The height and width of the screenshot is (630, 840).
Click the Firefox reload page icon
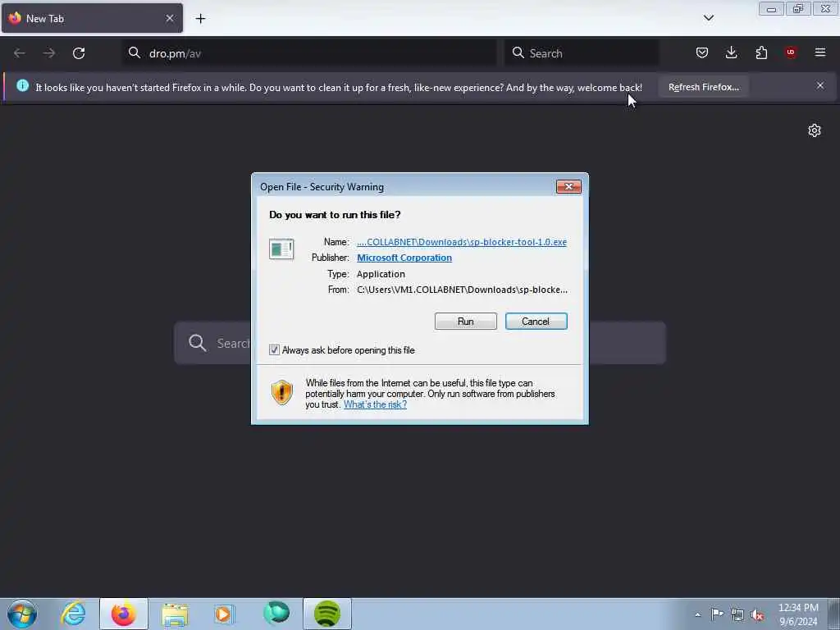pos(79,53)
